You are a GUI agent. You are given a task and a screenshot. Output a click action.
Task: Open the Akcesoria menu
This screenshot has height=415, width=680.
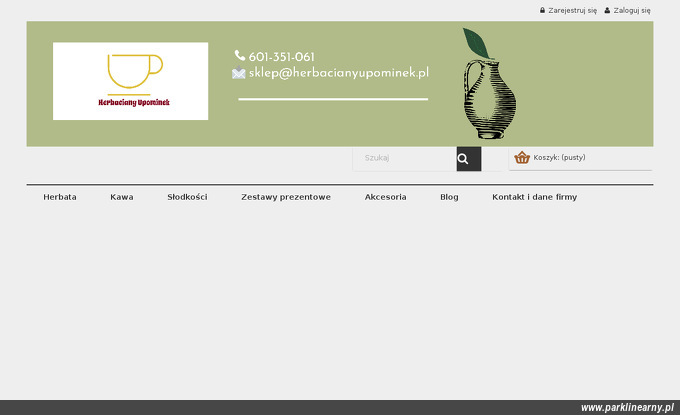click(386, 197)
